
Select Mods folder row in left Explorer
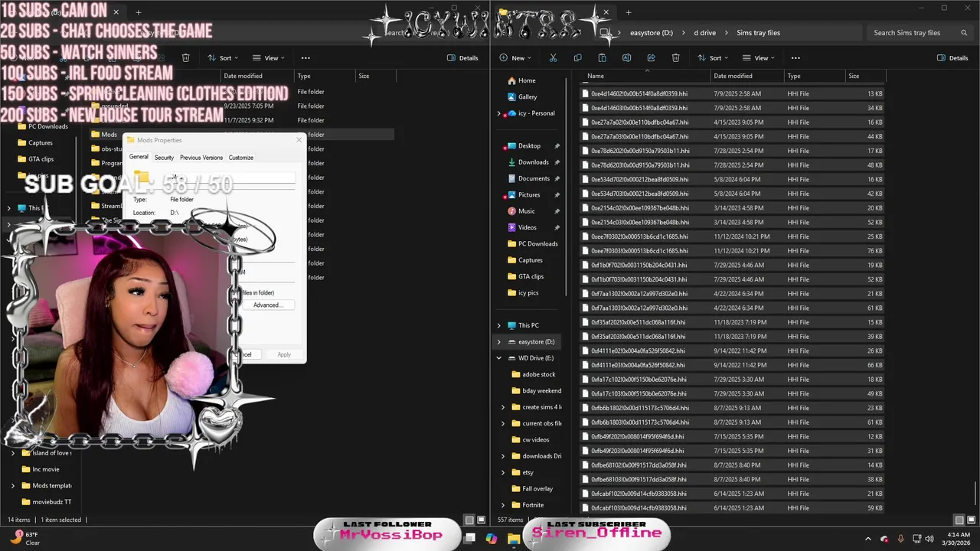coord(241,135)
